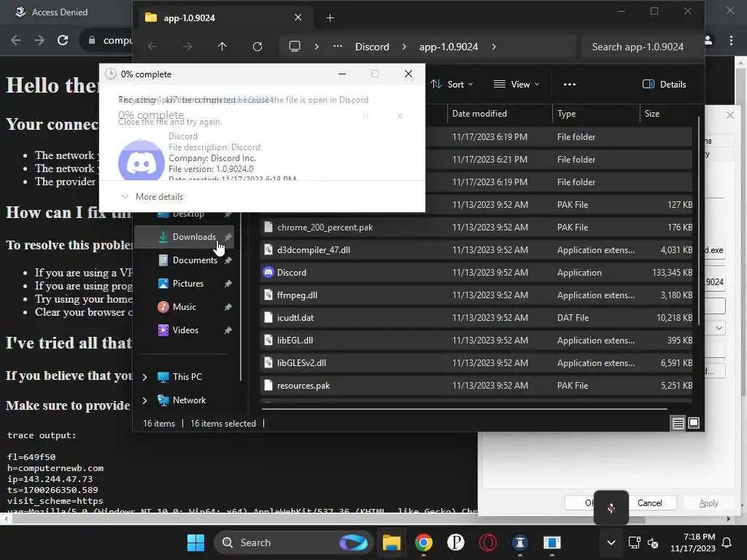747x560 pixels.
Task: Open Pictures in the navigation pane
Action: point(185,284)
